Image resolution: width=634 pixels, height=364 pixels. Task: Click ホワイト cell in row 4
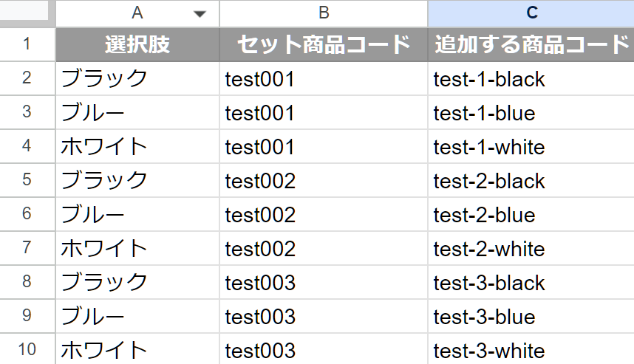[x=104, y=147]
